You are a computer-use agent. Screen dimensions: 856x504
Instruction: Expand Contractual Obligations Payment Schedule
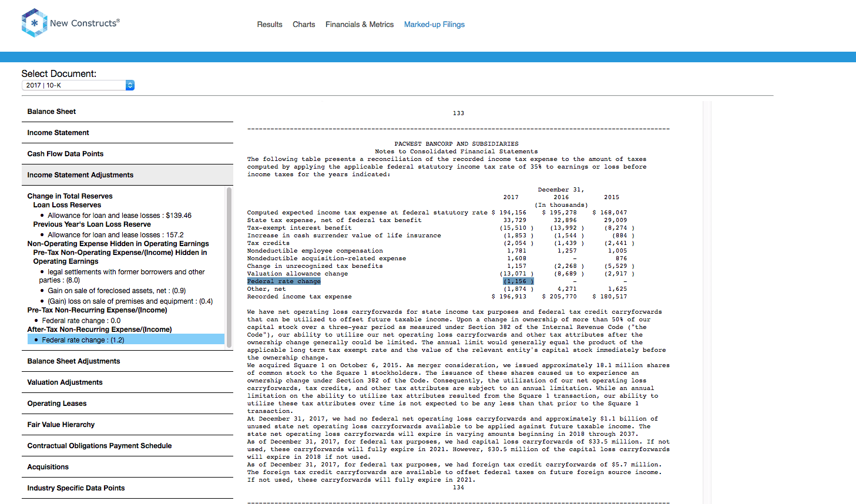127,446
